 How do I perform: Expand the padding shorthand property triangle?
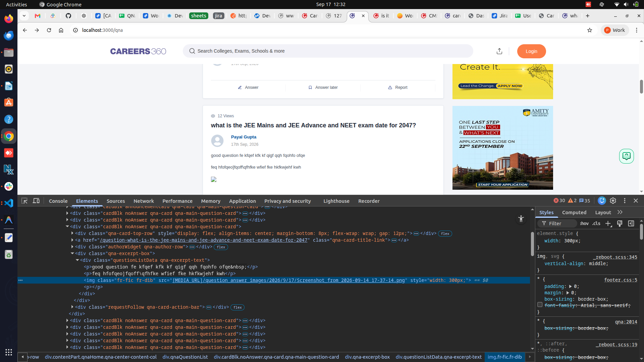click(x=570, y=286)
